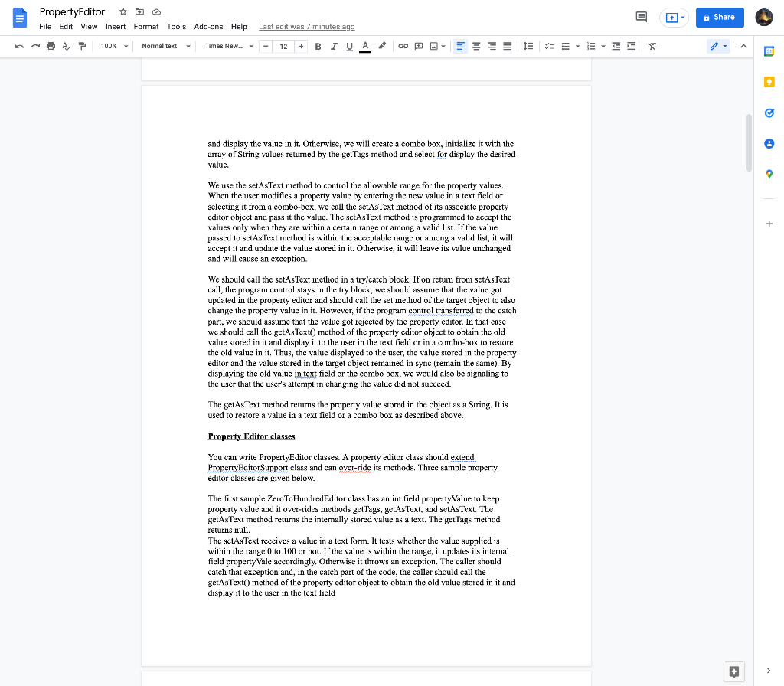Clear formatting of selected text
Viewport: 784px width, 686px height.
(x=652, y=46)
